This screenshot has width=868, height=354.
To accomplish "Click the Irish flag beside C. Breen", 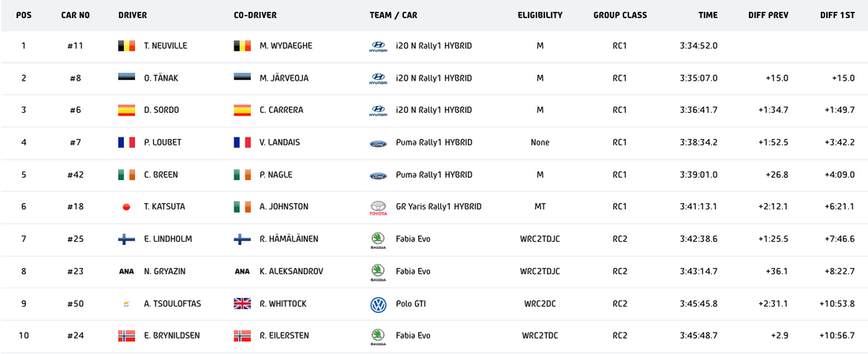I will tap(126, 175).
